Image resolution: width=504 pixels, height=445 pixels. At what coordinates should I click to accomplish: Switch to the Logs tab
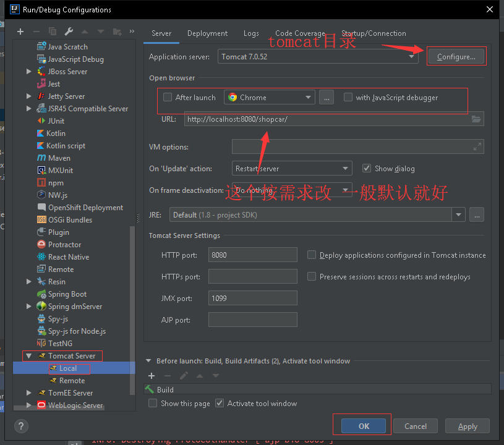(x=251, y=33)
